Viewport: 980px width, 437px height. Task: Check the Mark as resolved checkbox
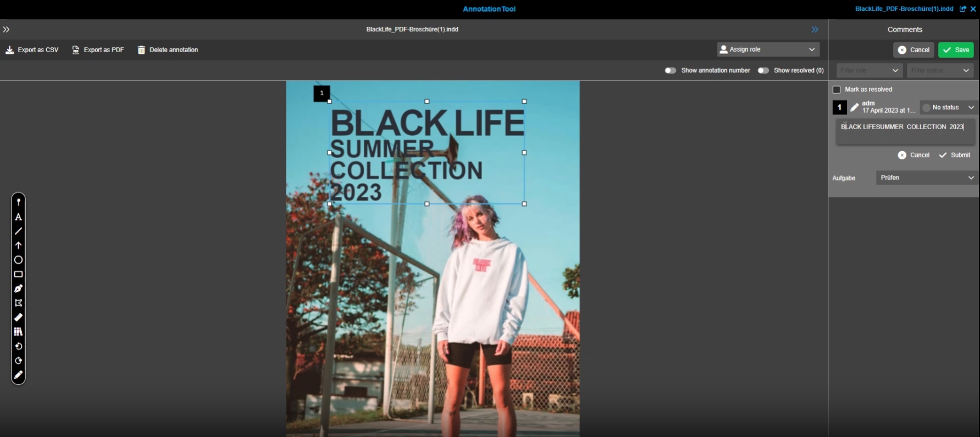[x=837, y=90]
